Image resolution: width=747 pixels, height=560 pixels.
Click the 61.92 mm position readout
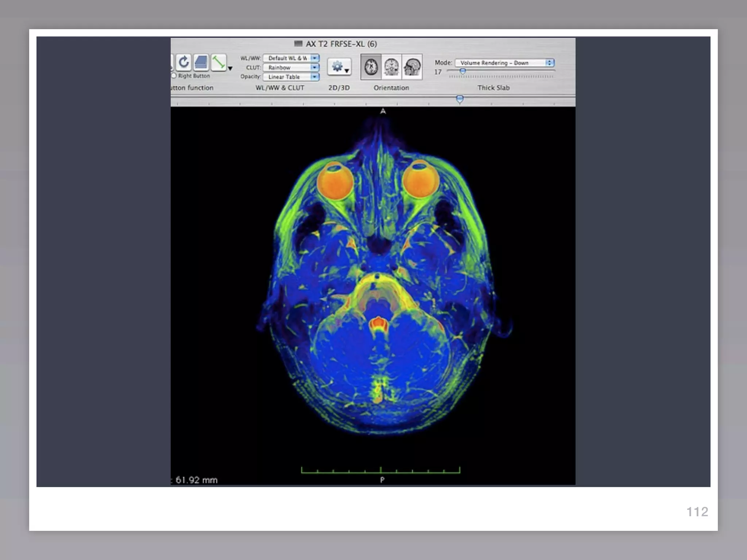coord(196,480)
